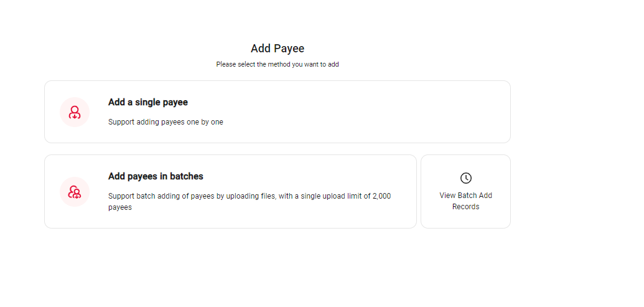Click the "2,000" upload limit text
644x307 pixels.
pyautogui.click(x=381, y=196)
